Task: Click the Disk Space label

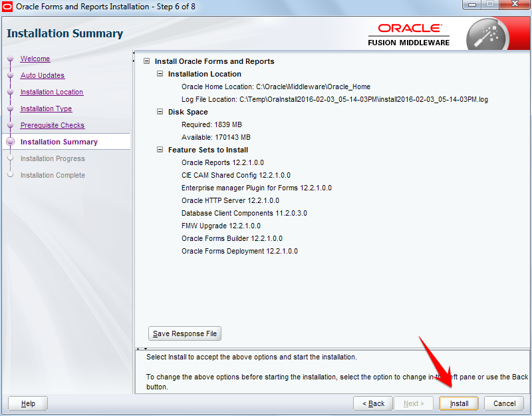Action: pos(188,112)
